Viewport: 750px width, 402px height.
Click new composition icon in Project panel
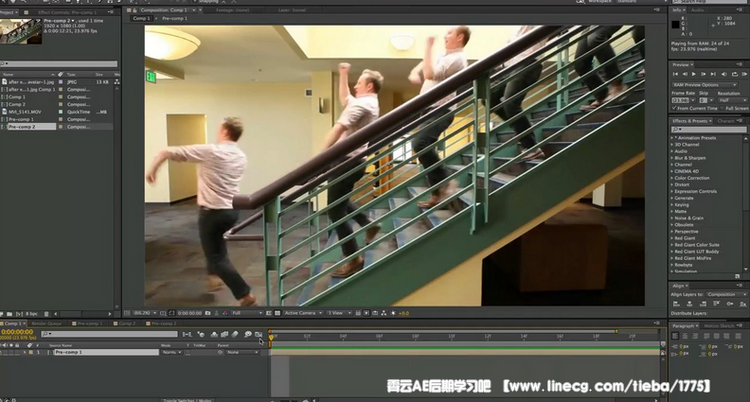coord(20,314)
